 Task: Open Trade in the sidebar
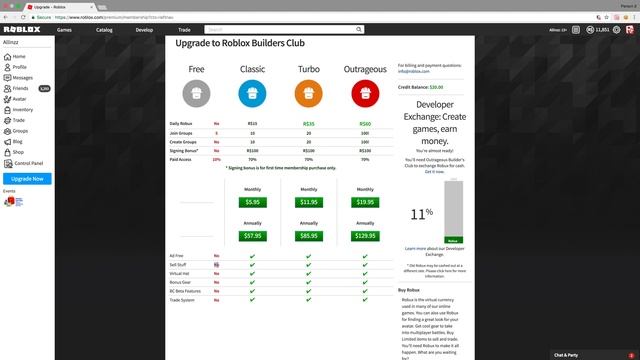pos(14,120)
